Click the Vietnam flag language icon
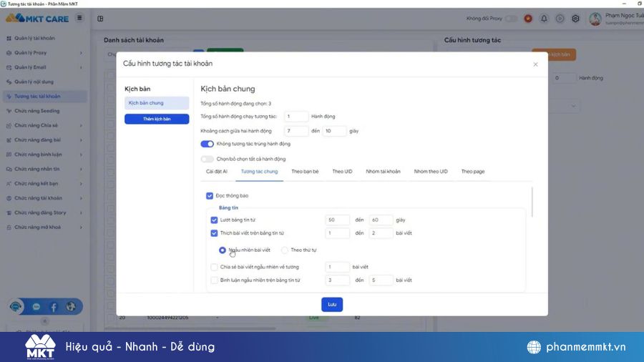 (x=528, y=19)
